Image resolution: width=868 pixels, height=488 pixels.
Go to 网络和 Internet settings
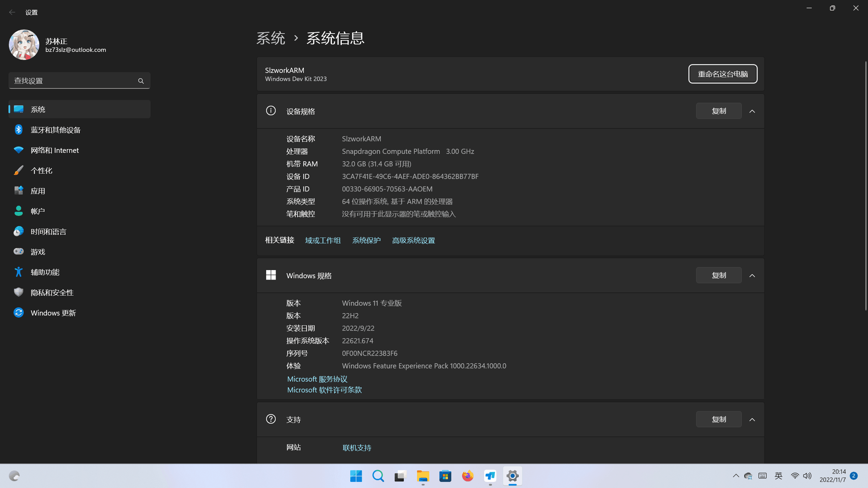tap(79, 150)
